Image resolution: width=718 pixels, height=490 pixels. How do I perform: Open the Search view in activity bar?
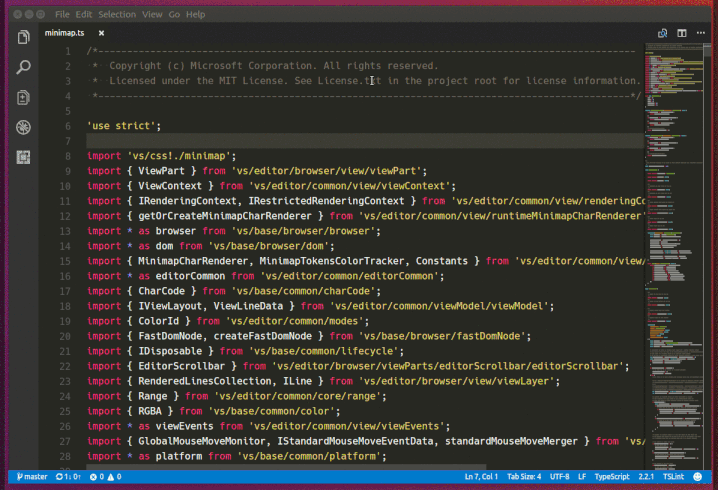(x=23, y=67)
